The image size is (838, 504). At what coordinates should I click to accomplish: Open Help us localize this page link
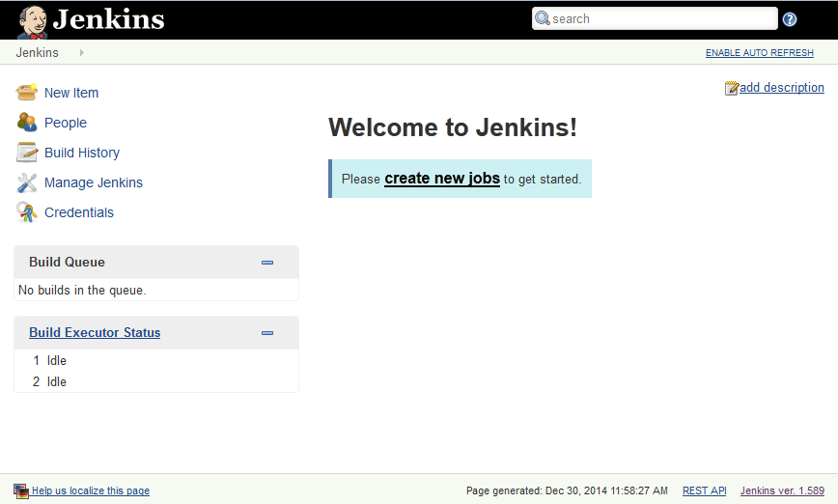(x=91, y=490)
